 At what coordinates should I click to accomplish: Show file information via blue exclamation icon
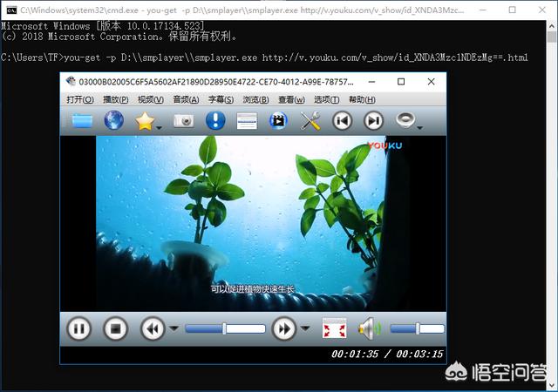click(x=215, y=120)
